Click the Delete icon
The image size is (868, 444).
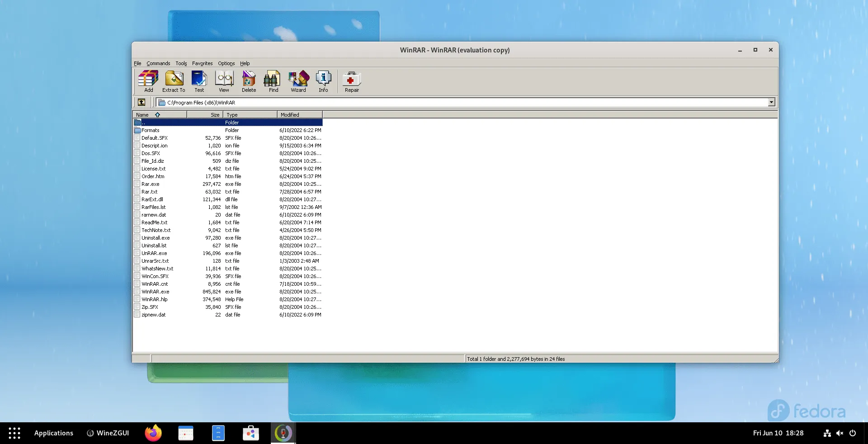249,81
